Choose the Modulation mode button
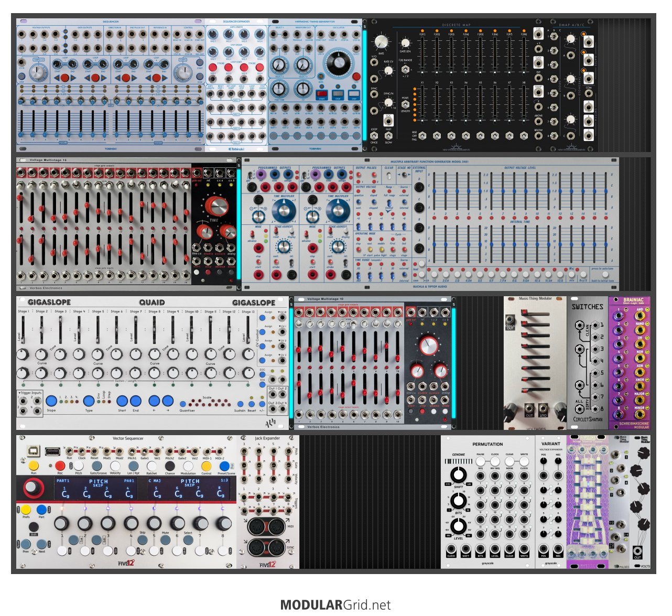Screen dimensions: 672x616 tap(188, 466)
